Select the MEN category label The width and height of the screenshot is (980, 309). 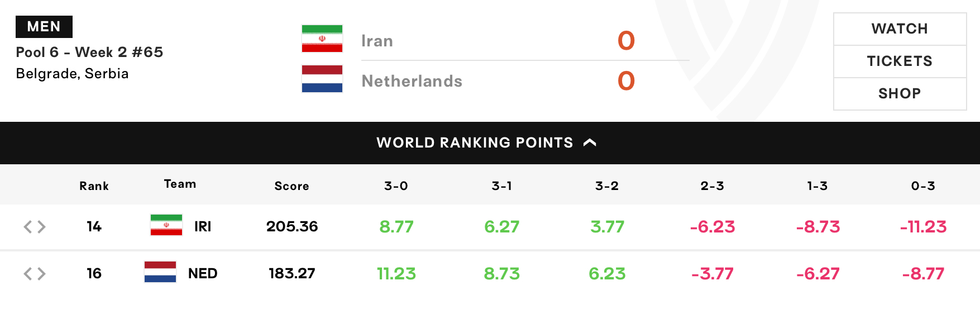point(44,27)
